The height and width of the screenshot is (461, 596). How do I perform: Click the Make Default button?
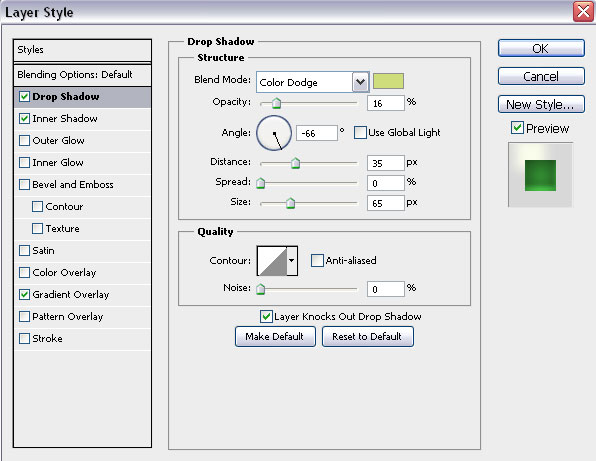(275, 336)
